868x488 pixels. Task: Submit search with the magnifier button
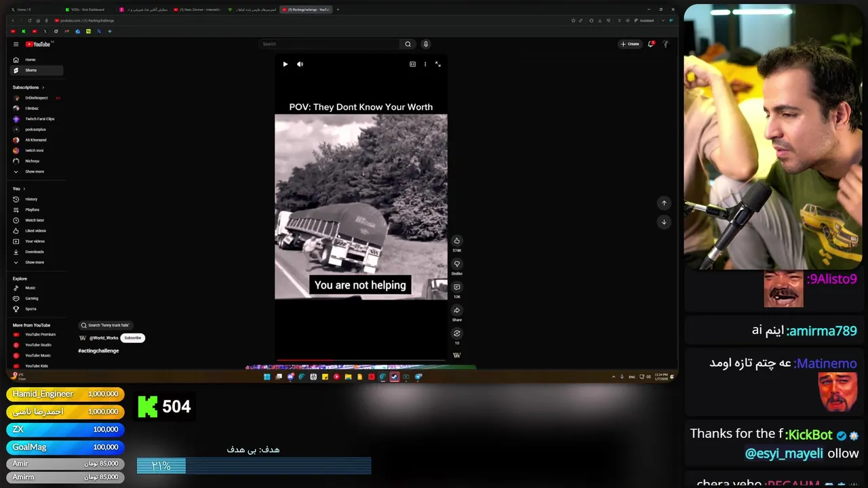408,44
